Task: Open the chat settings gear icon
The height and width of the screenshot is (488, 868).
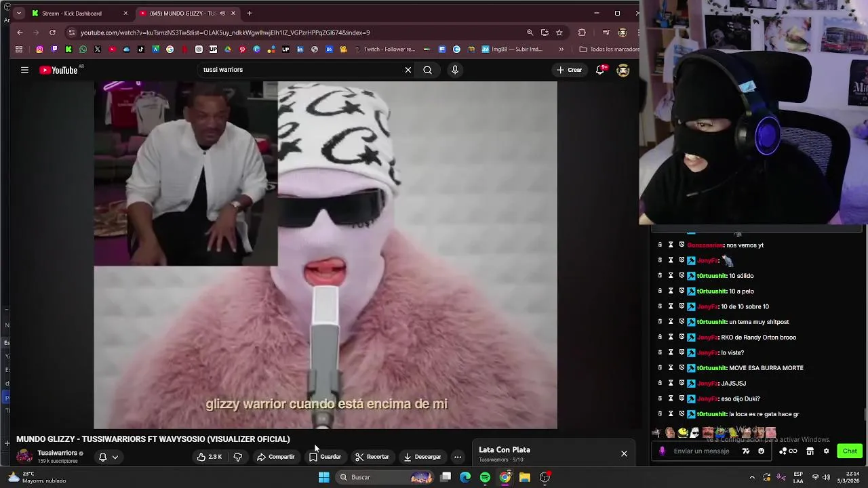Action: 826,451
